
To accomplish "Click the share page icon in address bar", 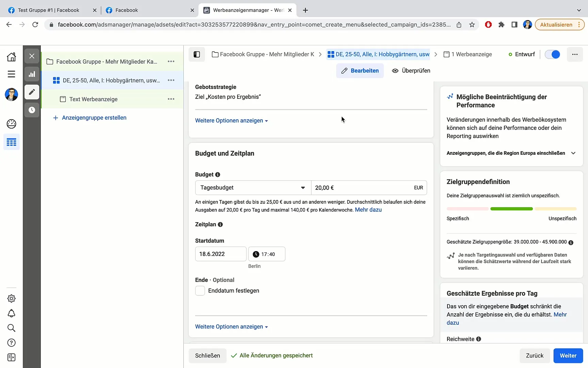I will [459, 25].
